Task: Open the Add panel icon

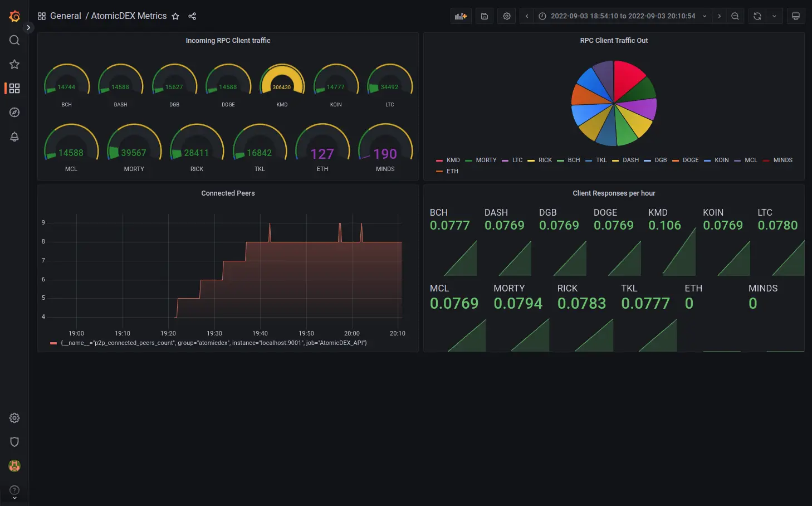Action: pos(461,16)
